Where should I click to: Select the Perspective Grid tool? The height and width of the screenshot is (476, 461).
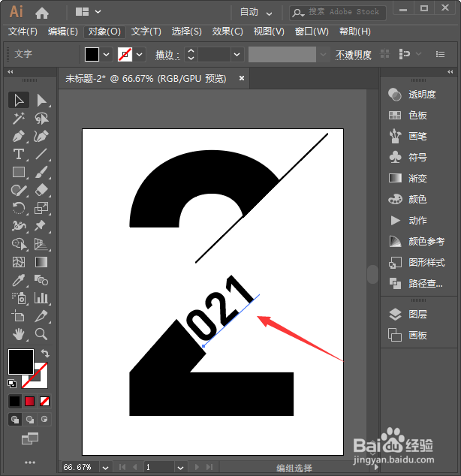click(x=41, y=244)
